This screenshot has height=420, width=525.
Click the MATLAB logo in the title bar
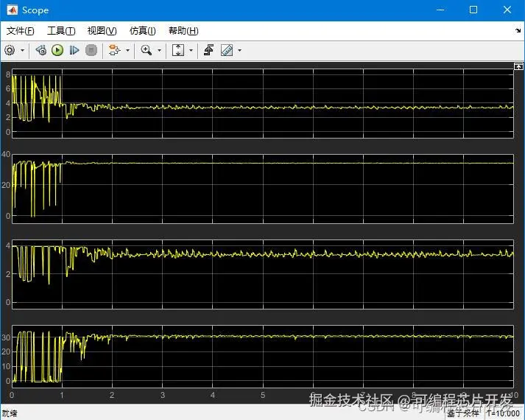12,10
